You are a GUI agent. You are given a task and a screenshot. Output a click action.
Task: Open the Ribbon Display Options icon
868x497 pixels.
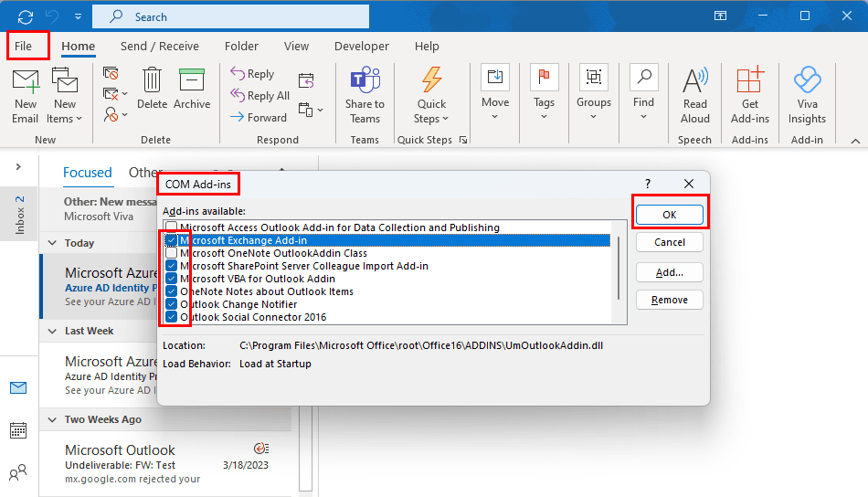tap(720, 16)
